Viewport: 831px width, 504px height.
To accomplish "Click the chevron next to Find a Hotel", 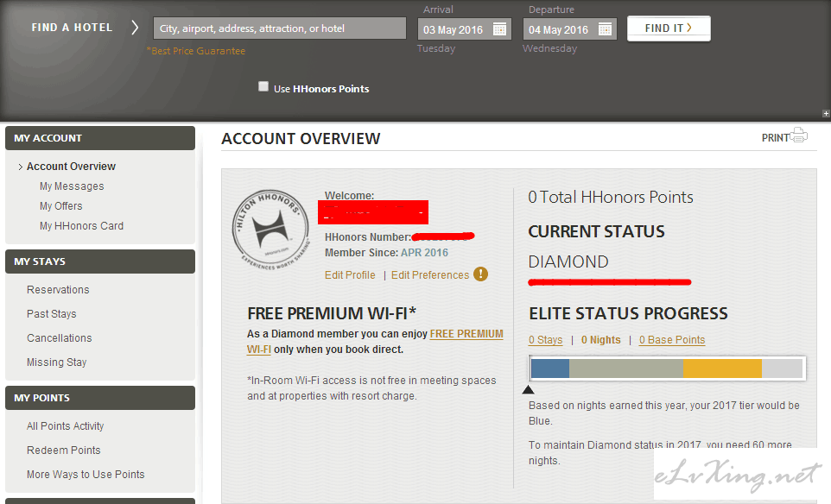I will [135, 28].
